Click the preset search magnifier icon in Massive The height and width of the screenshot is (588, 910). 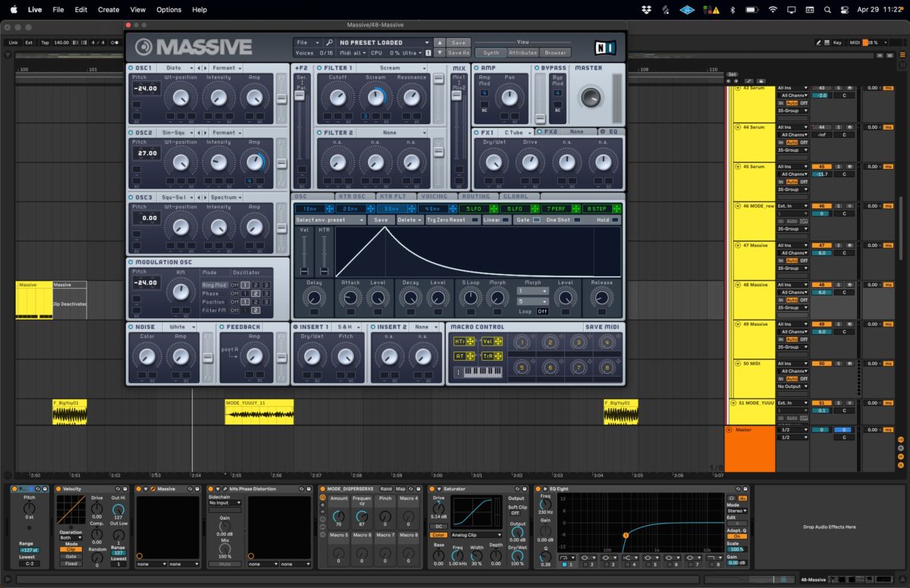click(329, 42)
